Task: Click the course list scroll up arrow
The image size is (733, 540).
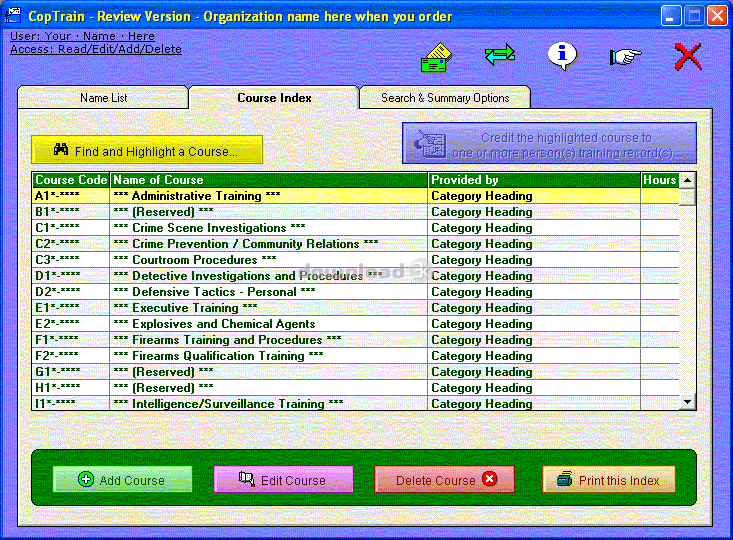Action: click(x=687, y=181)
